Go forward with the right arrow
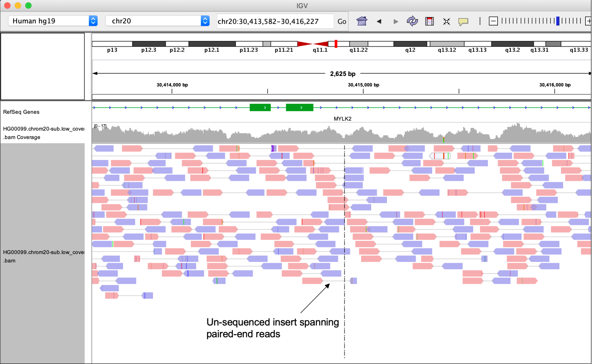The height and width of the screenshot is (364, 592). tap(395, 21)
